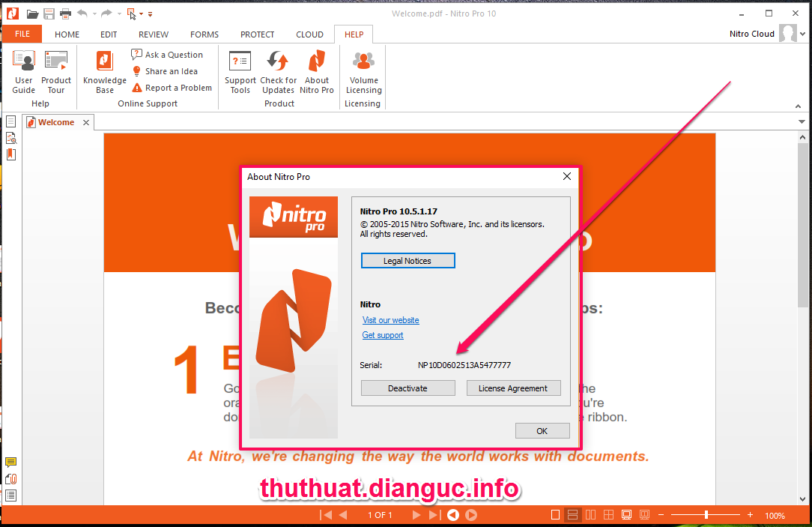Click the Legal Notices button
The width and height of the screenshot is (812, 527).
pos(408,261)
